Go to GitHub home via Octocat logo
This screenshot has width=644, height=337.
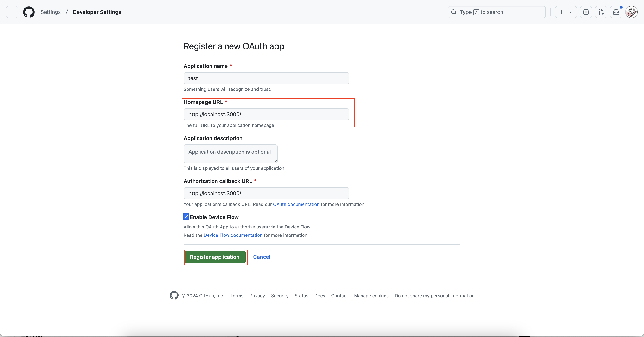pos(29,12)
